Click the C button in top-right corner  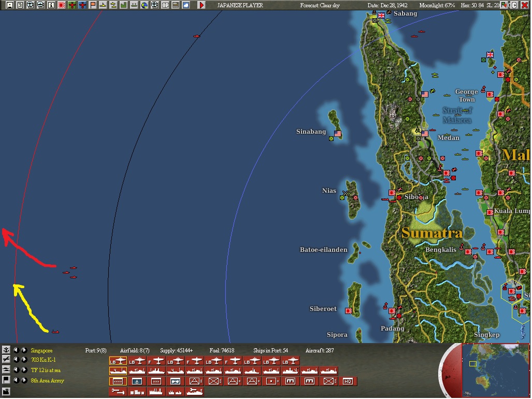tap(515, 5)
